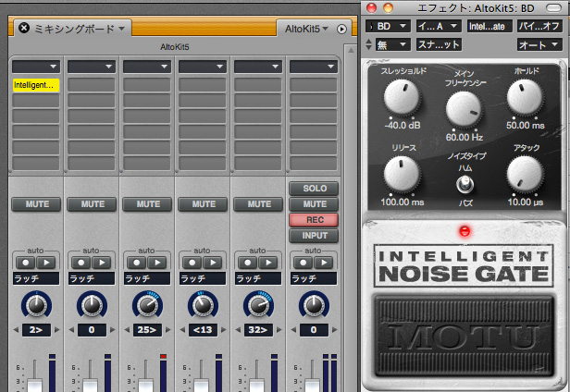570x392 pixels.
Task: Toggle INPUT monitoring button
Action: tap(314, 236)
